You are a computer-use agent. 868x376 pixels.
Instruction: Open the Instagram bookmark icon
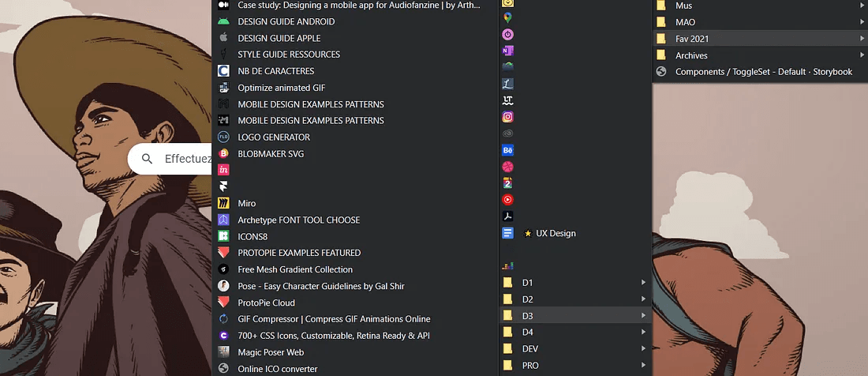pyautogui.click(x=507, y=117)
